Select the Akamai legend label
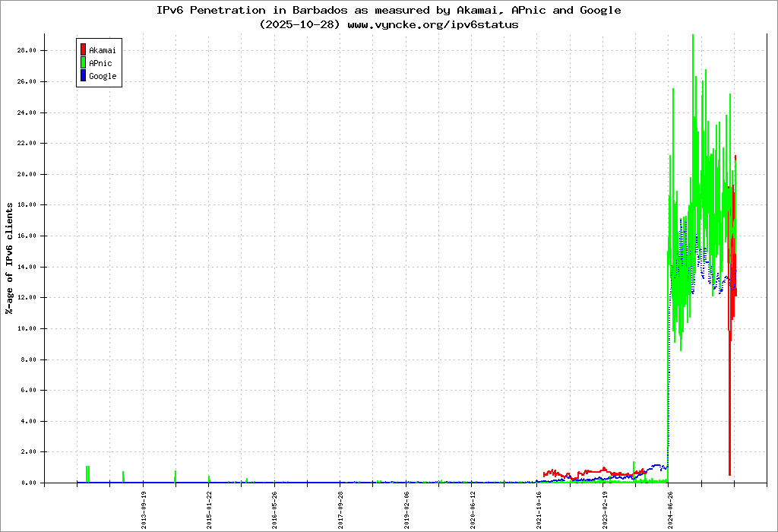 click(x=103, y=50)
